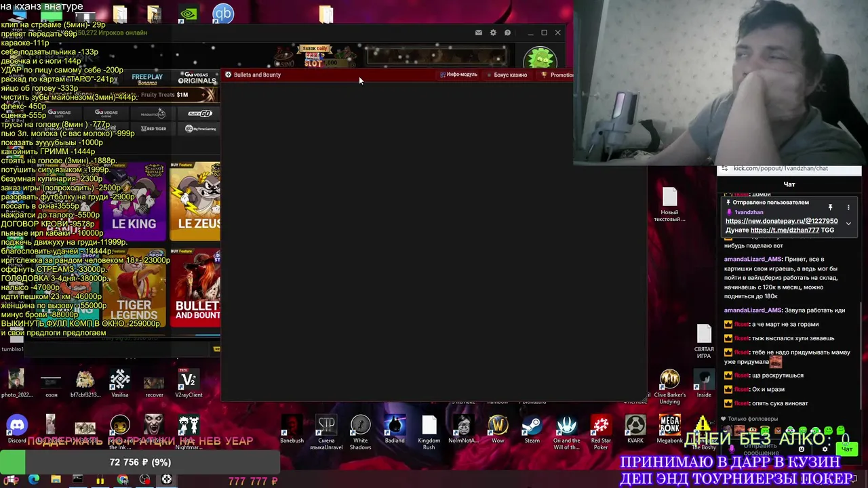Image resolution: width=868 pixels, height=488 pixels.
Task: Open the emoji picker in chat
Action: coord(801,449)
